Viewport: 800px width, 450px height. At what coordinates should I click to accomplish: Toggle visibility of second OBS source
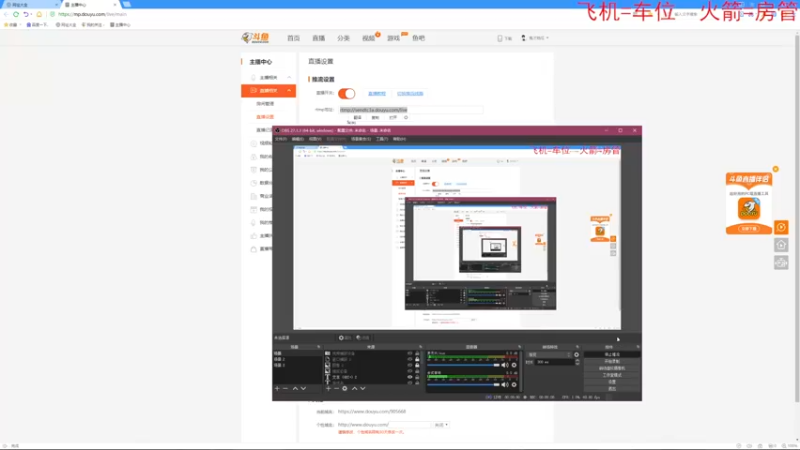(410, 359)
